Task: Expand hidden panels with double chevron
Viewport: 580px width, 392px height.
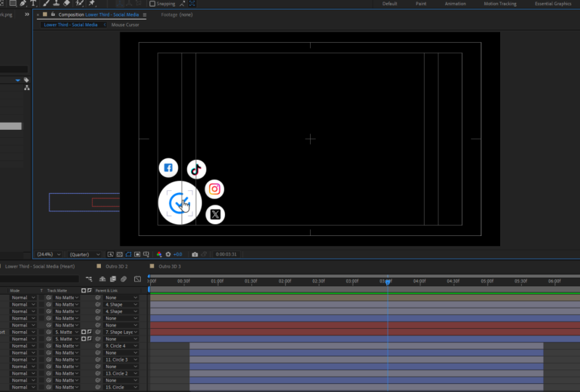Action: [27, 15]
